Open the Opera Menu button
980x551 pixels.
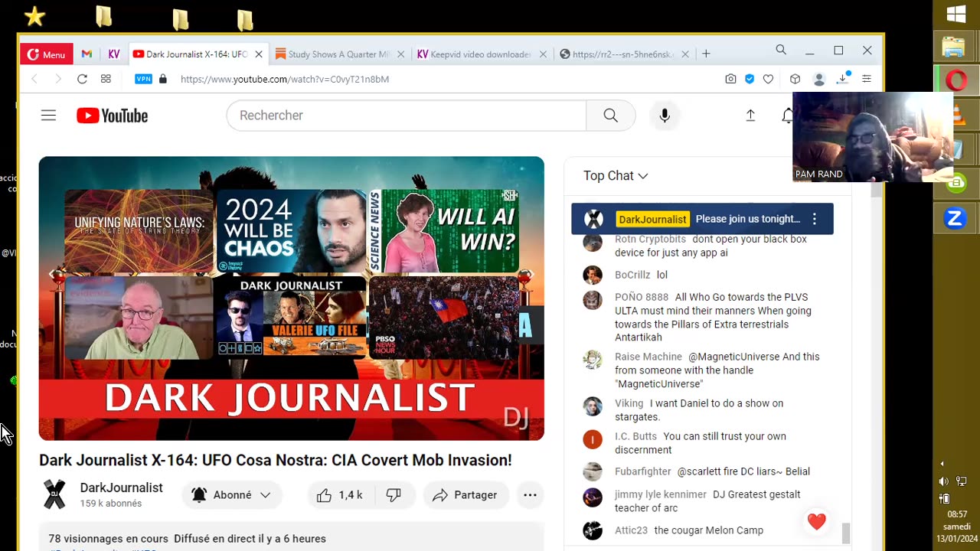46,54
